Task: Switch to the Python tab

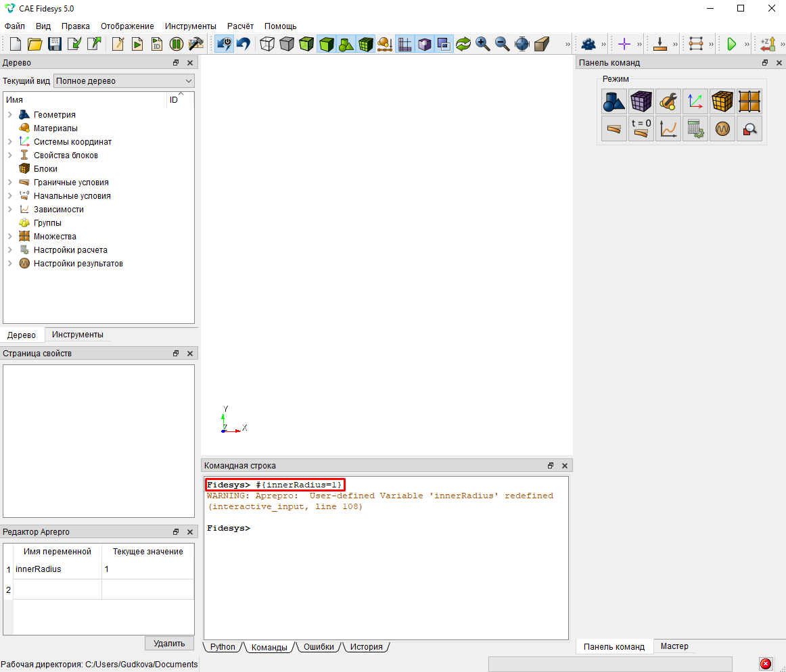Action: (223, 647)
